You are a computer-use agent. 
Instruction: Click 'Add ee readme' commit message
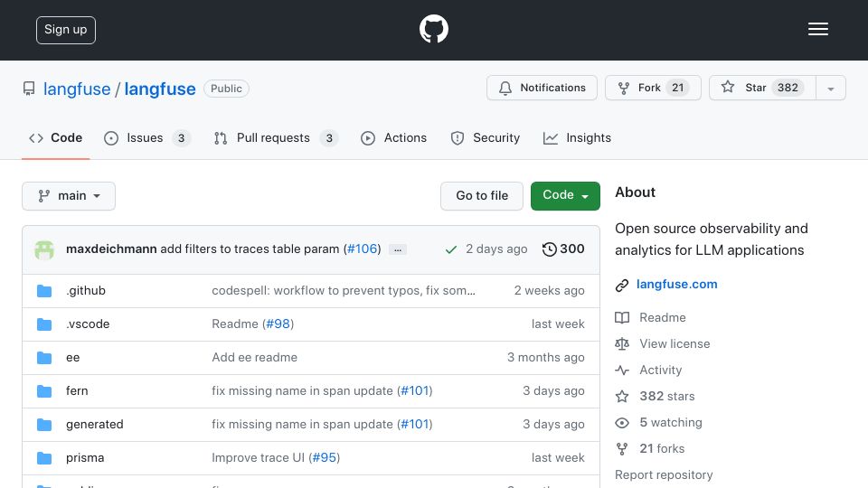[x=255, y=358]
